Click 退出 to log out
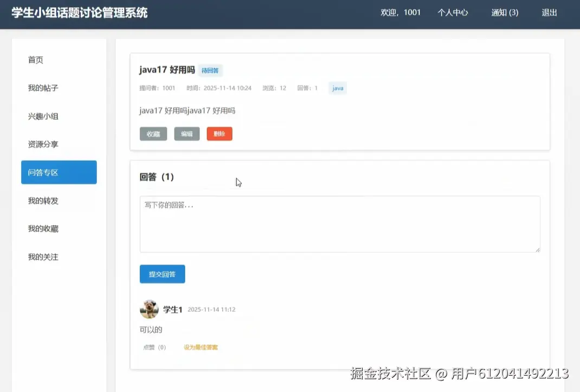Screen dimensions: 580x392 pyautogui.click(x=549, y=12)
